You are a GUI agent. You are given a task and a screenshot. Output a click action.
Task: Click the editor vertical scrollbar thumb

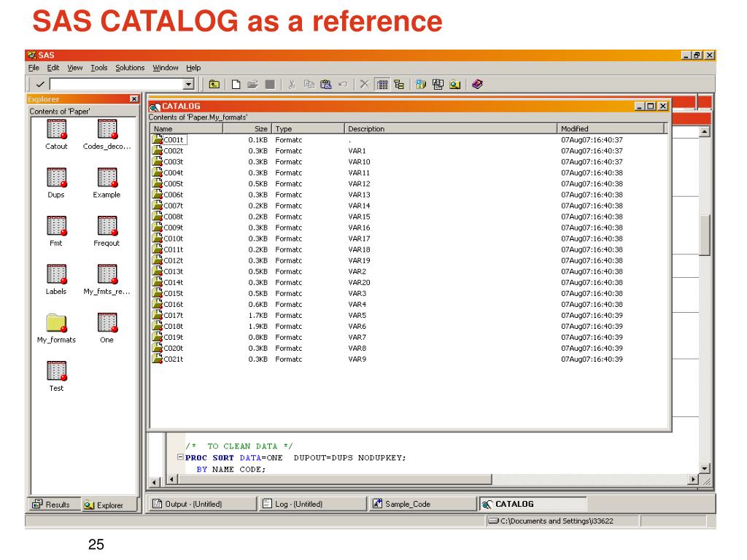pos(705,236)
